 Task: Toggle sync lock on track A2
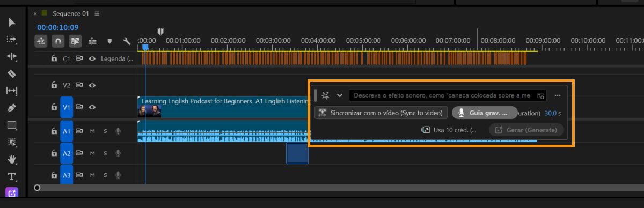click(79, 153)
